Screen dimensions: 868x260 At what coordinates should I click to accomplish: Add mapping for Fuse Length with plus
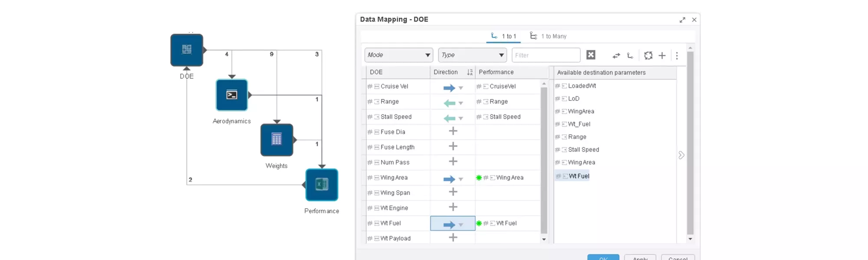point(453,146)
